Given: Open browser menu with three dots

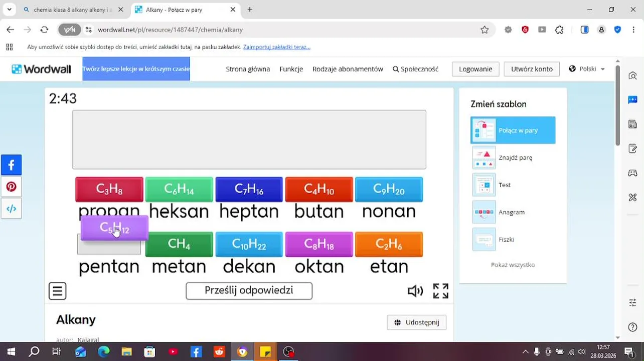Looking at the screenshot, I should pos(633,30).
